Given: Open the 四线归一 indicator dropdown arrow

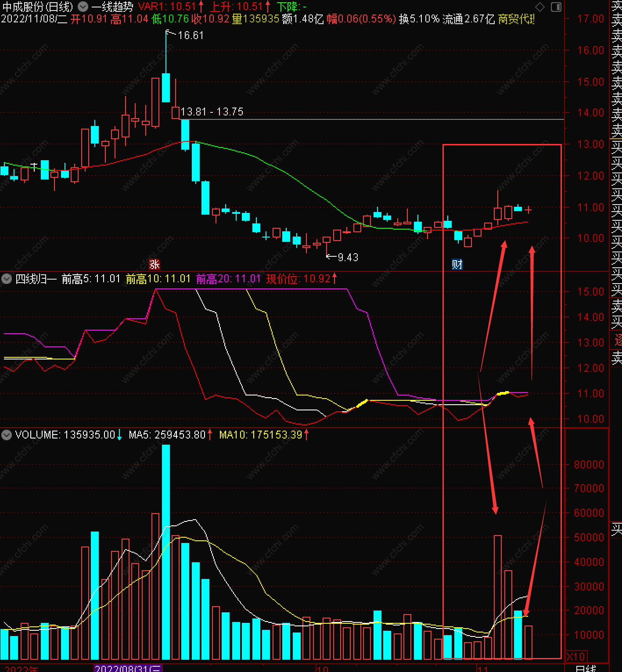Looking at the screenshot, I should tap(6, 279).
